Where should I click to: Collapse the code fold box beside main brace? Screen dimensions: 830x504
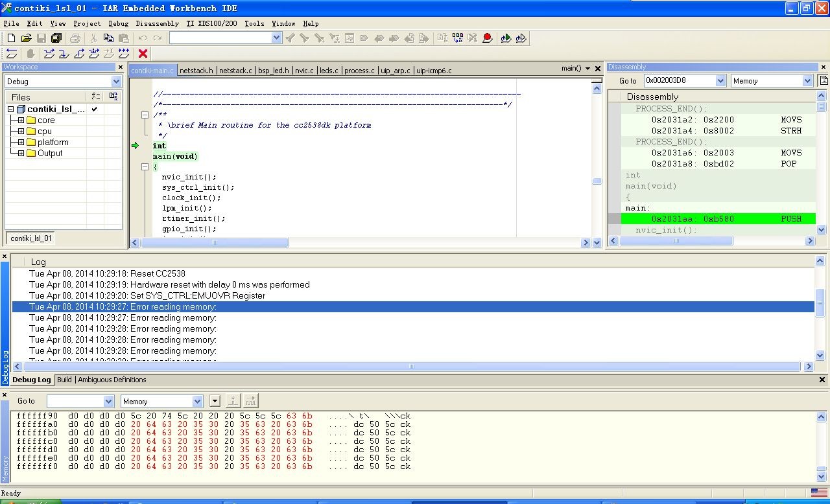tap(145, 166)
